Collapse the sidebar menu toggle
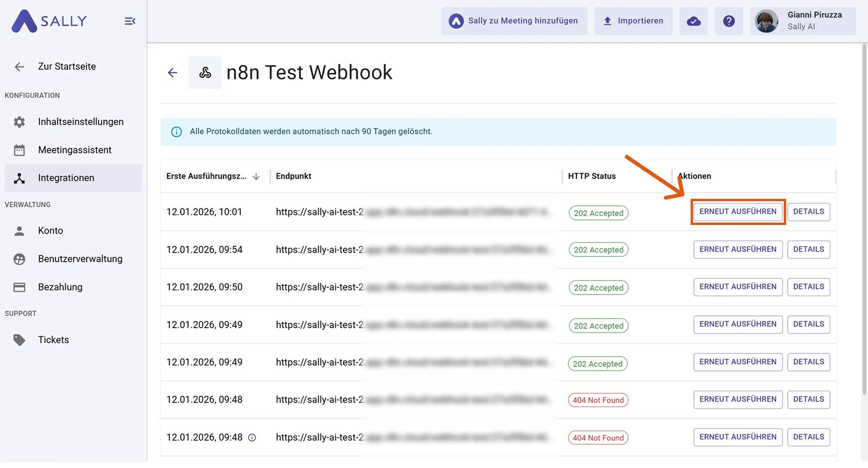Viewport: 868px width, 468px height. tap(130, 21)
